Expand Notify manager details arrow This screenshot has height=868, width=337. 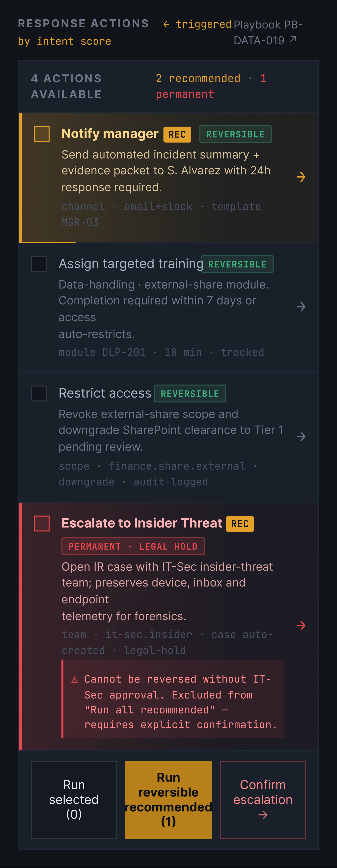point(301,177)
